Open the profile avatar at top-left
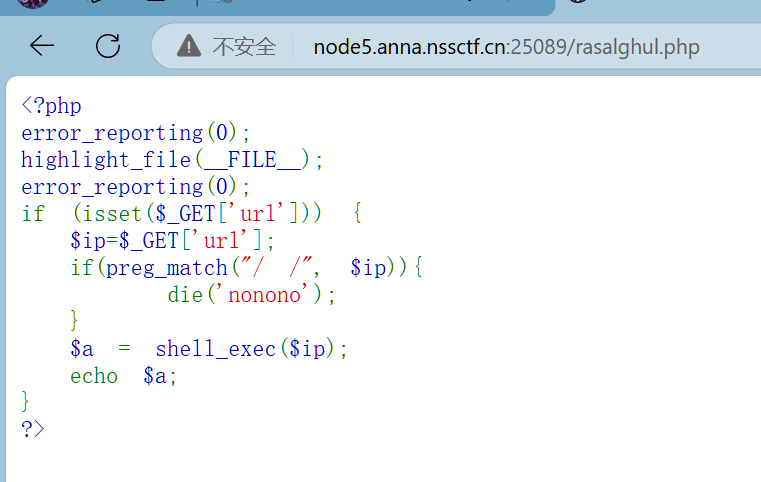This screenshot has width=761, height=482. click(32, 3)
